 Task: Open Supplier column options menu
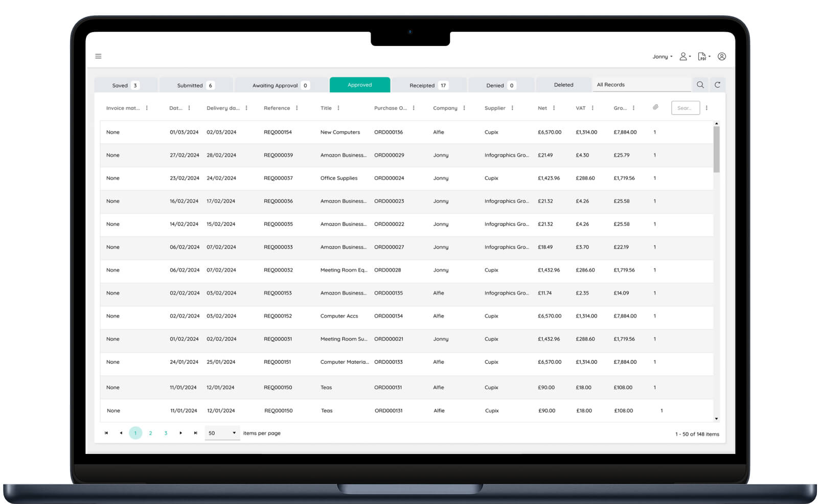[x=512, y=108]
